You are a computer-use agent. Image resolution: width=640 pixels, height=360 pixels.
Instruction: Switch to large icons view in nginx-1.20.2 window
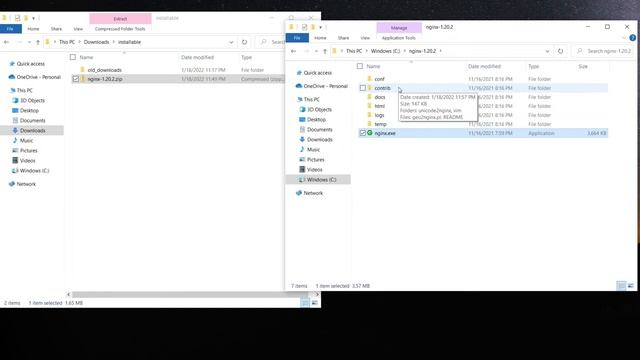(x=631, y=286)
